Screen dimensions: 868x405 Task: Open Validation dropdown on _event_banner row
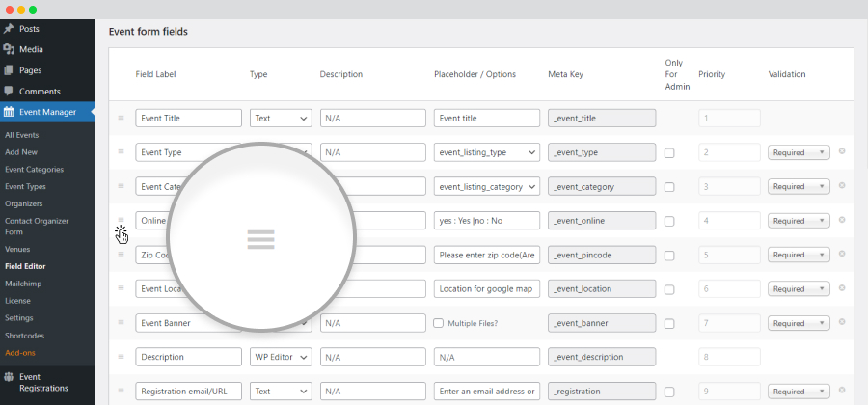pos(799,323)
